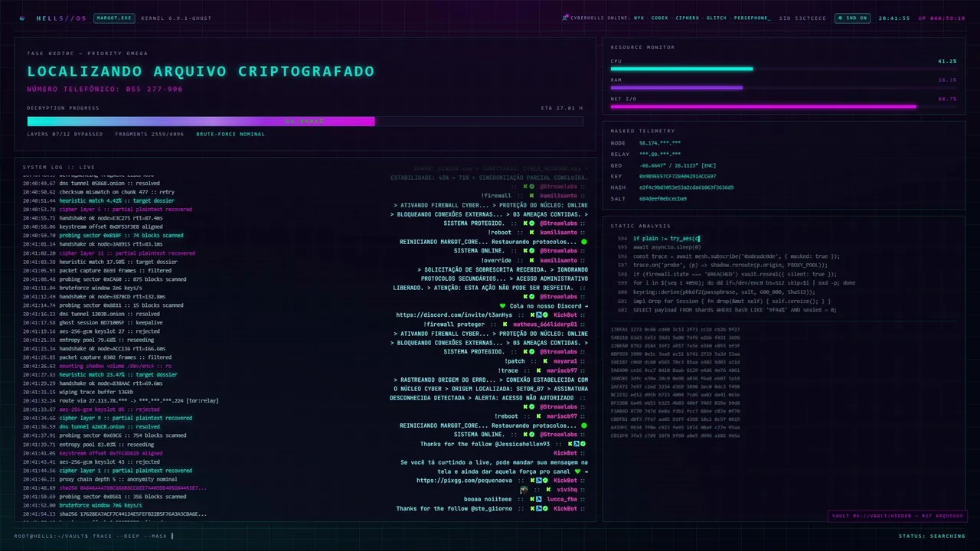This screenshot has width=980, height=551.
Task: Open the discord.com/invite/t3anHys link
Action: 454,315
